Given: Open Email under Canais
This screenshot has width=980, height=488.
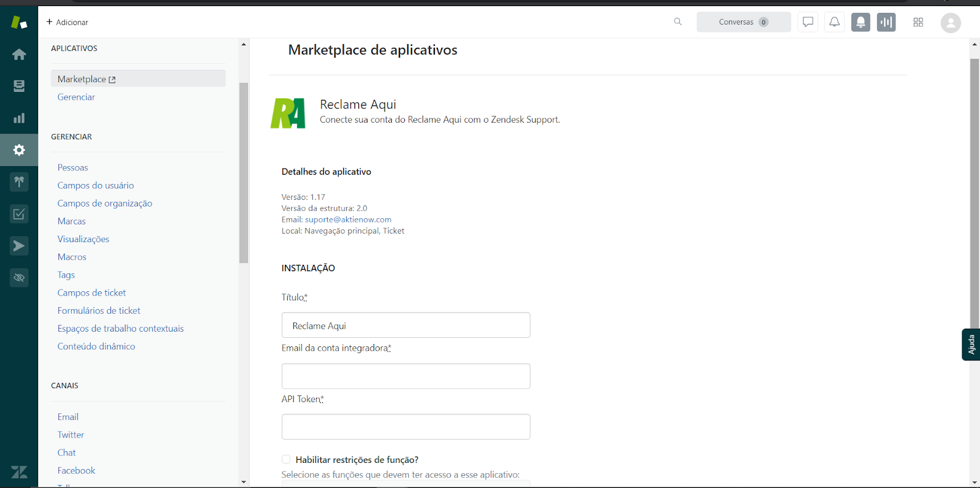Looking at the screenshot, I should (68, 416).
